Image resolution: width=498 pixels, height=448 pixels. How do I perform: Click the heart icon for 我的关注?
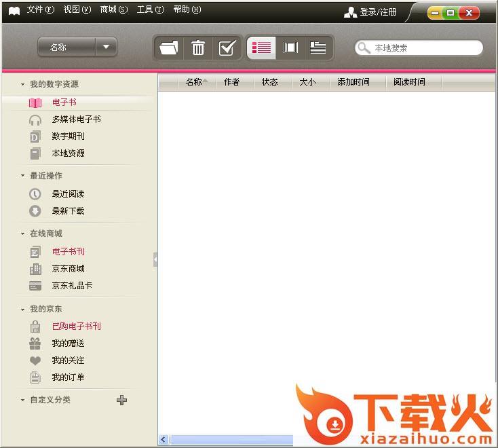(35, 360)
